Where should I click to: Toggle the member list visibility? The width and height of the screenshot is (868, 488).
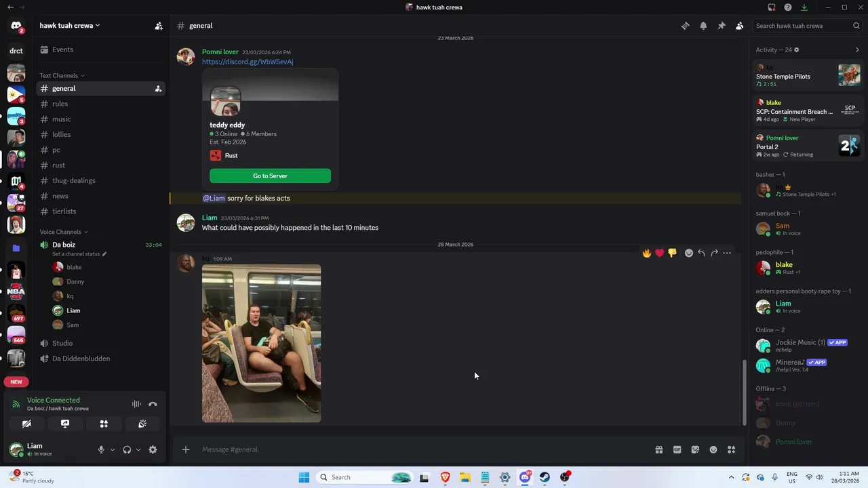[x=740, y=26]
